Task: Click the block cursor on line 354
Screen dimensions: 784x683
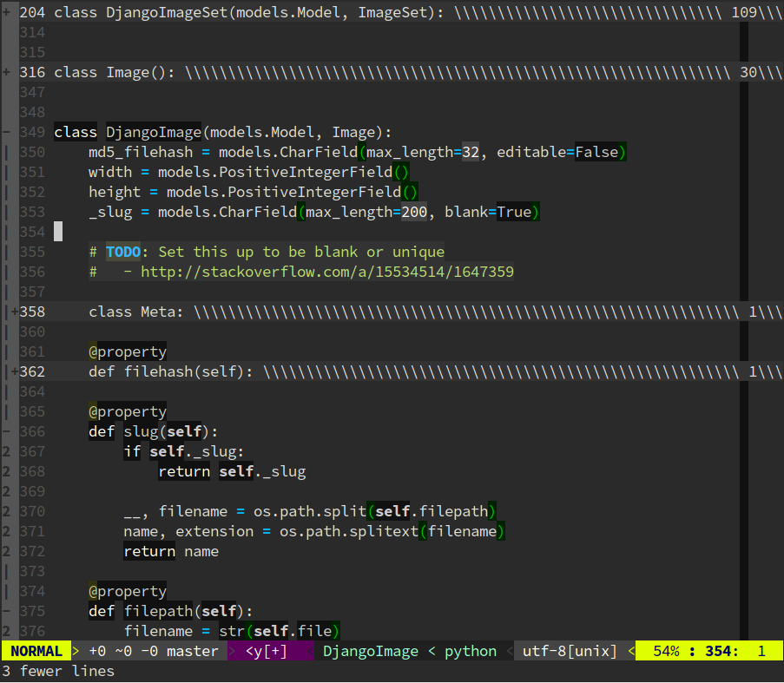Action: [58, 232]
